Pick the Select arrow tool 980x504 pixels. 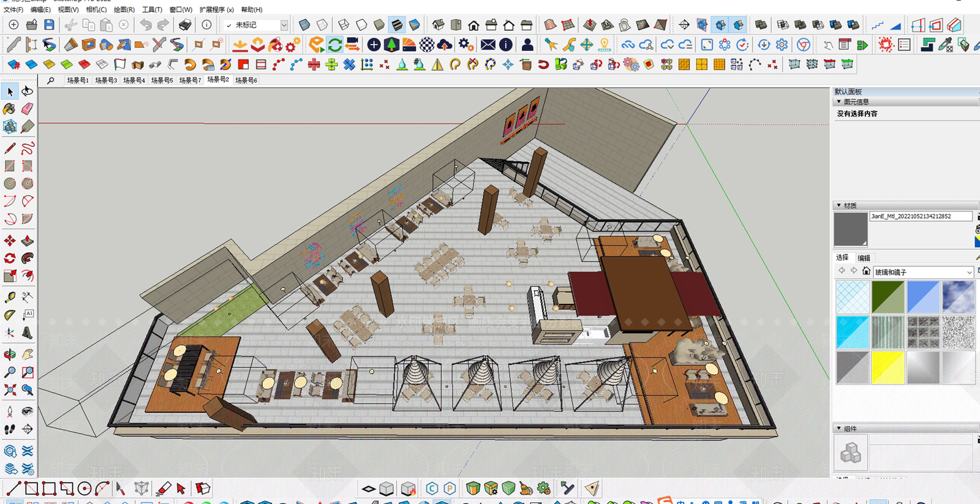[10, 91]
